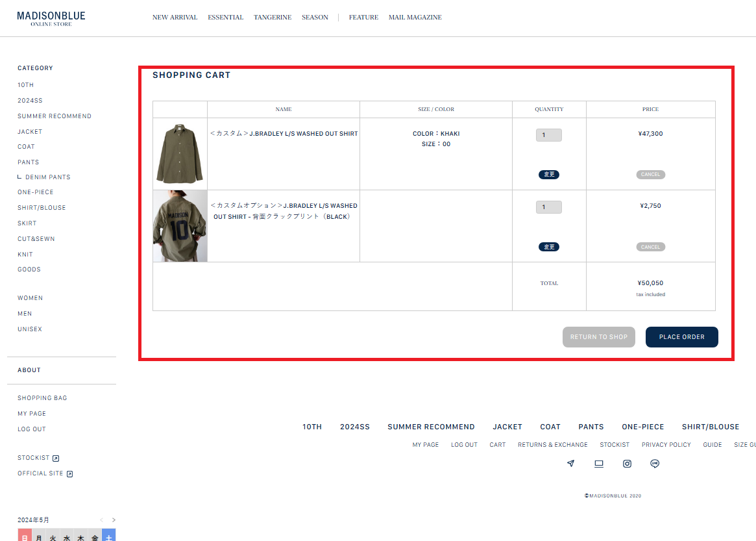Open the LINE chat icon in the footer
This screenshot has height=541, width=756.
[655, 463]
